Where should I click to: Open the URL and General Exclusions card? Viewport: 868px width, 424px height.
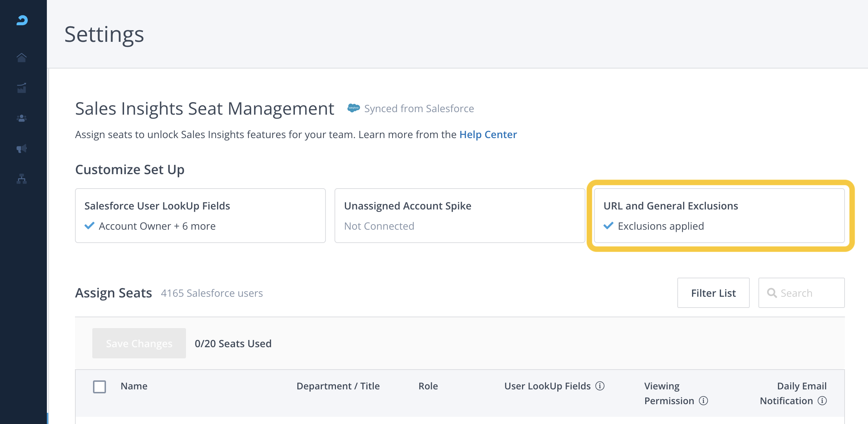pyautogui.click(x=719, y=216)
